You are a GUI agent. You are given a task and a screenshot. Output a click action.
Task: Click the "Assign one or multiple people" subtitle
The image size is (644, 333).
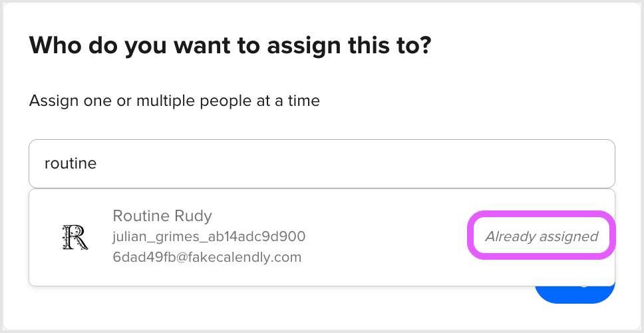[x=174, y=101]
